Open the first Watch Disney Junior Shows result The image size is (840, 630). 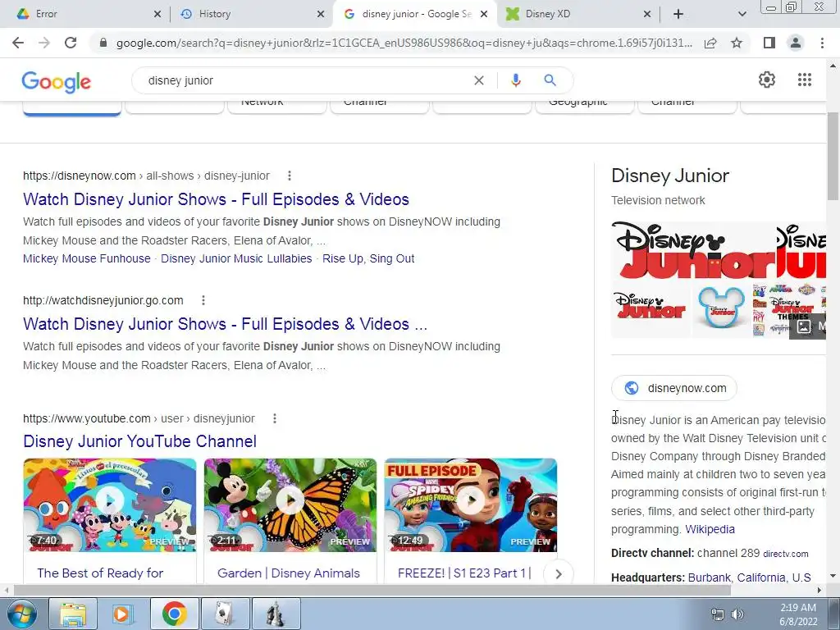pyautogui.click(x=216, y=199)
